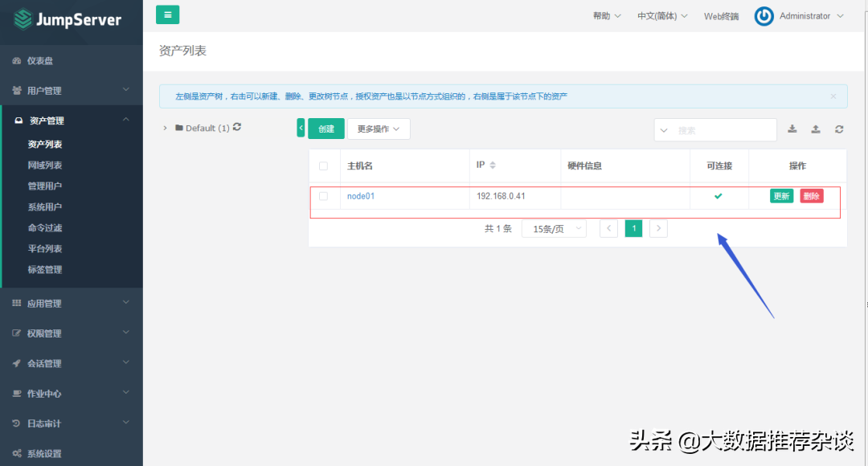
Task: Open the node01 hostname link
Action: pos(361,196)
